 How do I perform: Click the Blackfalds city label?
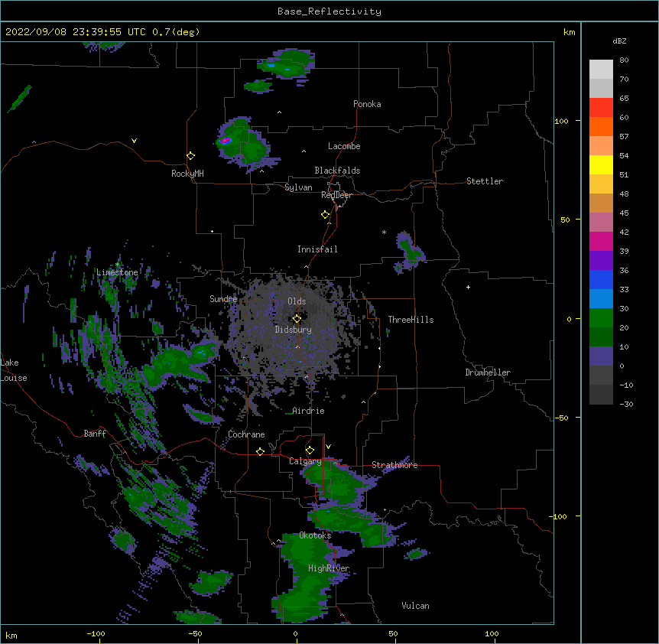click(x=337, y=171)
